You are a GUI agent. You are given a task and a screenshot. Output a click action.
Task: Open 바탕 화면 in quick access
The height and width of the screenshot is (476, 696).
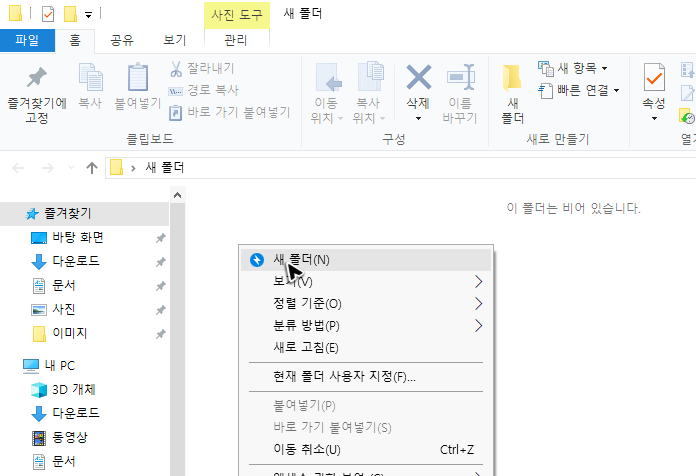tap(78, 238)
